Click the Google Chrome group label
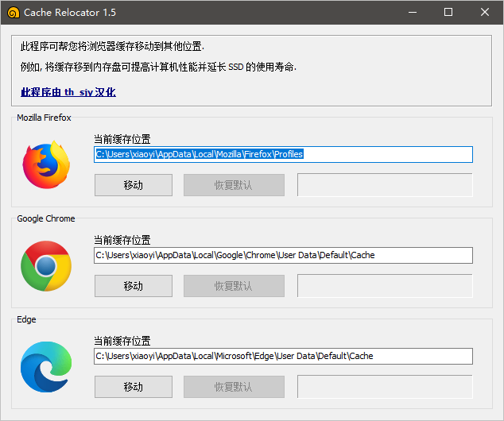This screenshot has height=421, width=504. coord(46,218)
